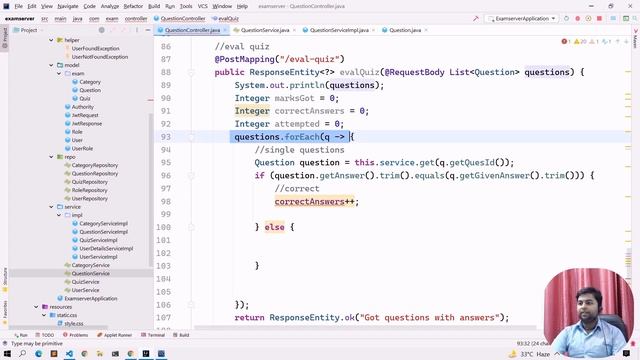
Task: Open the Structure tool window side button
Action: click(x=5, y=280)
